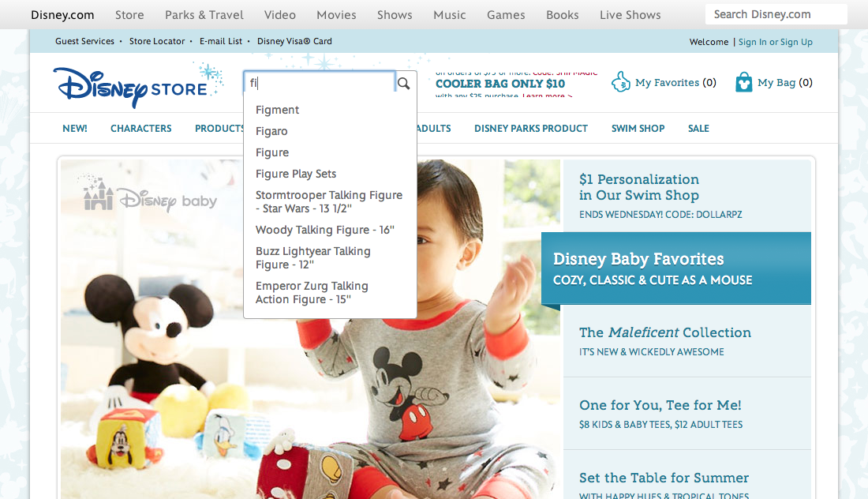Open the PRODUCTS category tab
The image size is (868, 499).
point(219,129)
